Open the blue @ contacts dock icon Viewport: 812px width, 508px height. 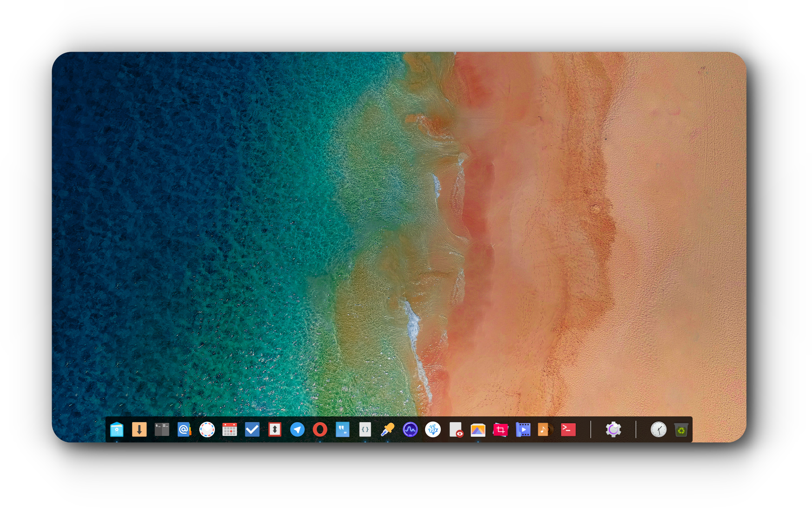pos(185,430)
